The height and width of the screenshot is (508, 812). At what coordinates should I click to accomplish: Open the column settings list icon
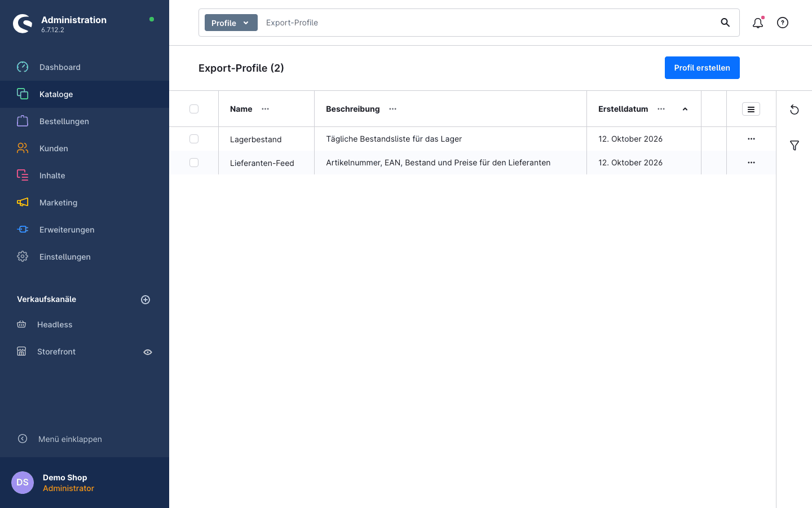click(751, 109)
